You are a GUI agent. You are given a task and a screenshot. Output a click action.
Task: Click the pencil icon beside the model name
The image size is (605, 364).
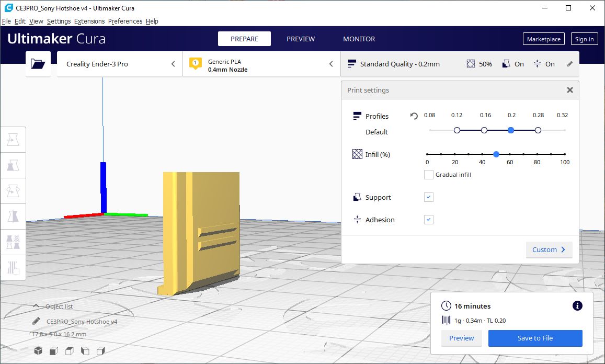(36, 321)
